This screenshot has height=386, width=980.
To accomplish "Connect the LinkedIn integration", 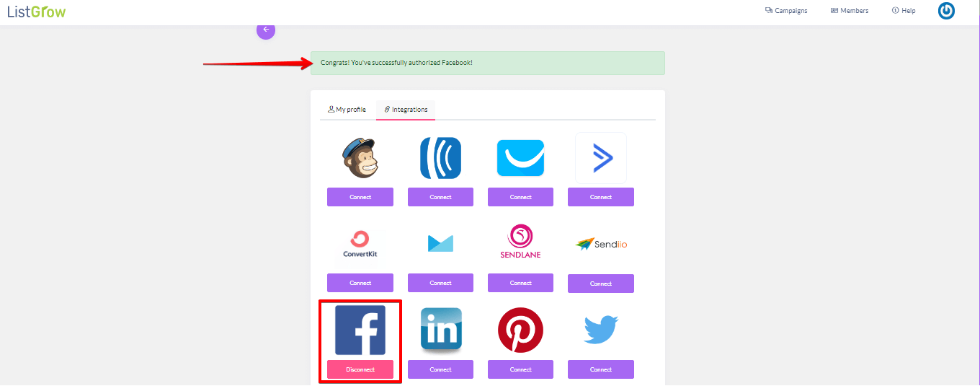I will click(440, 369).
